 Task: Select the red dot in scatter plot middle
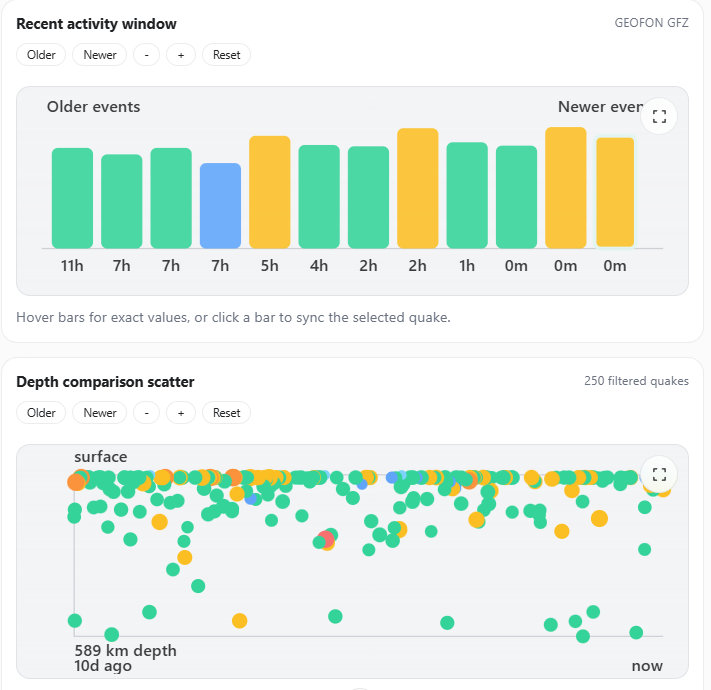pyautogui.click(x=326, y=539)
